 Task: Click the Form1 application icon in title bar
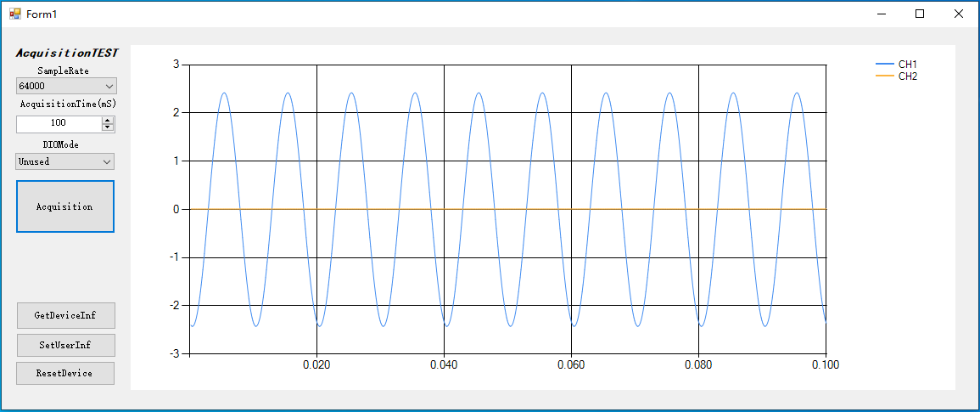pyautogui.click(x=14, y=14)
